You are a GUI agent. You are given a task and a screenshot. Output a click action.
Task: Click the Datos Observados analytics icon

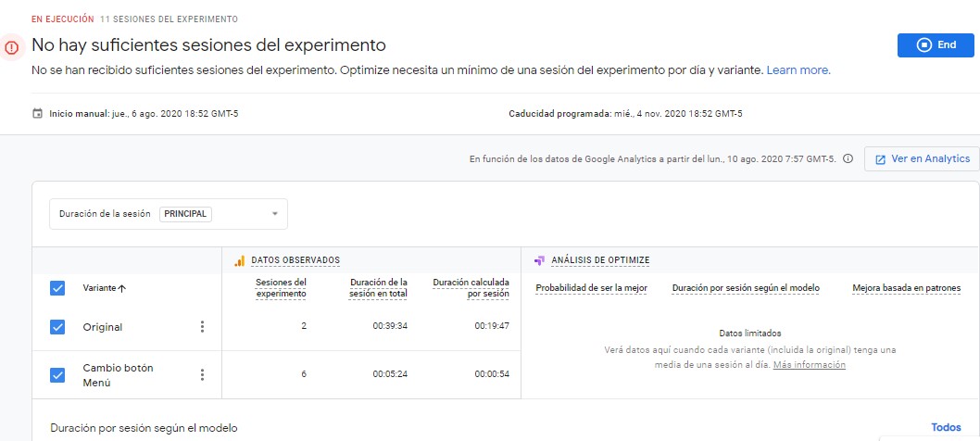coord(238,261)
